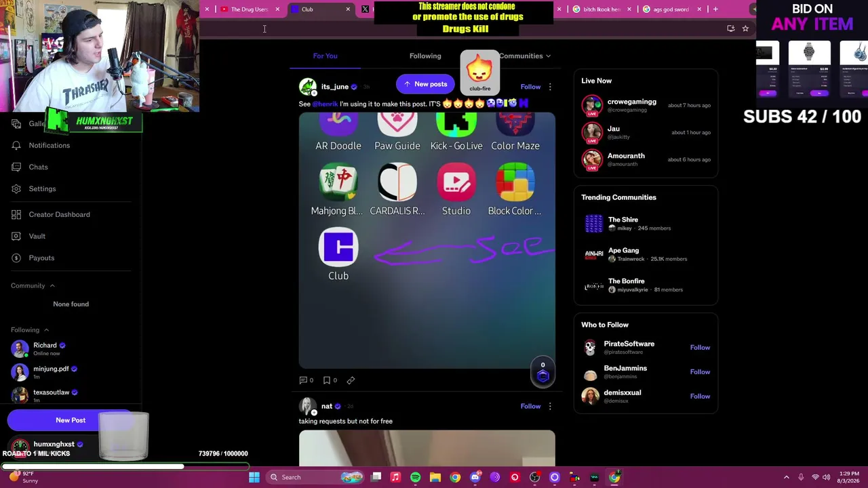Bookmark this page with the star icon

click(x=745, y=28)
